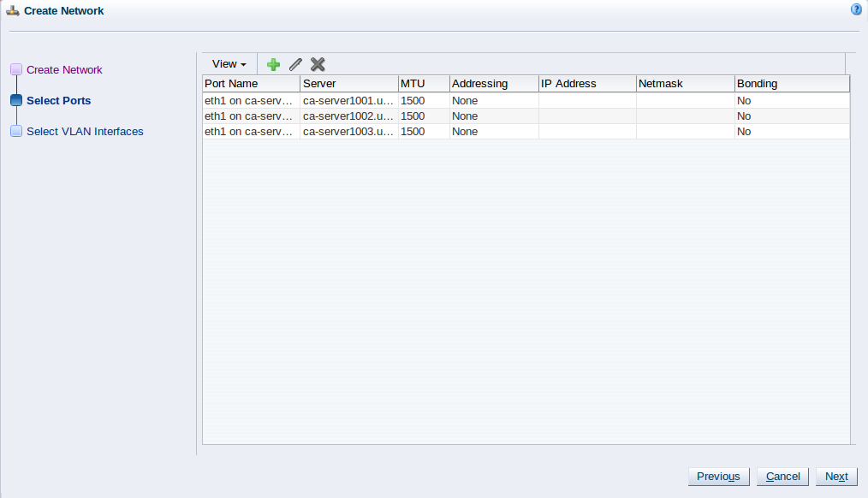Select the eth1 port row for ca-server1003
This screenshot has width=868, height=498.
[526, 132]
